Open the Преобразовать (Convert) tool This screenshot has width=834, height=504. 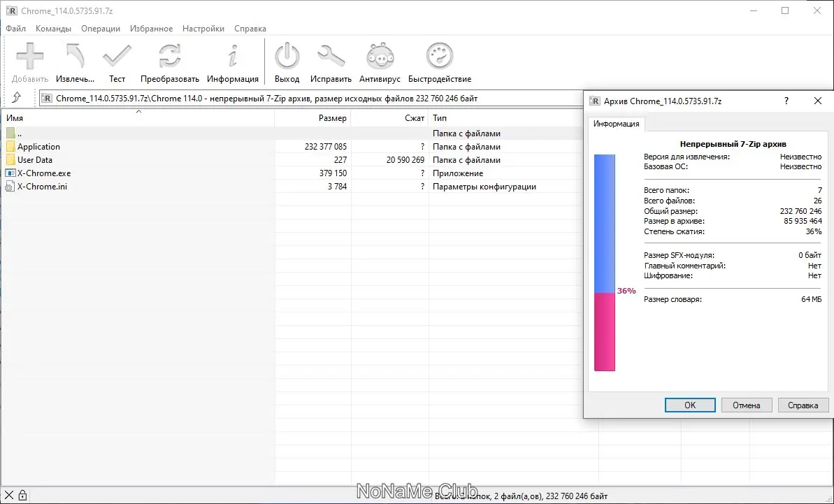click(x=169, y=56)
